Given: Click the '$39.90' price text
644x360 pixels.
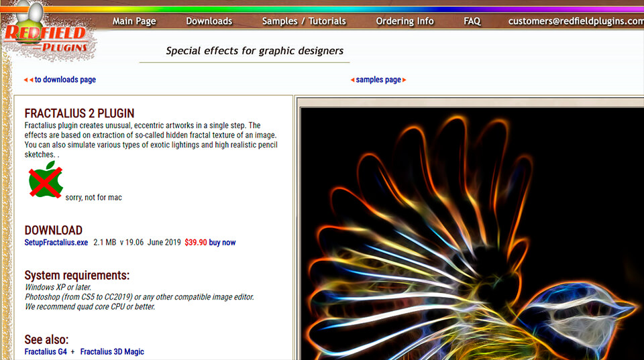Looking at the screenshot, I should tap(195, 243).
